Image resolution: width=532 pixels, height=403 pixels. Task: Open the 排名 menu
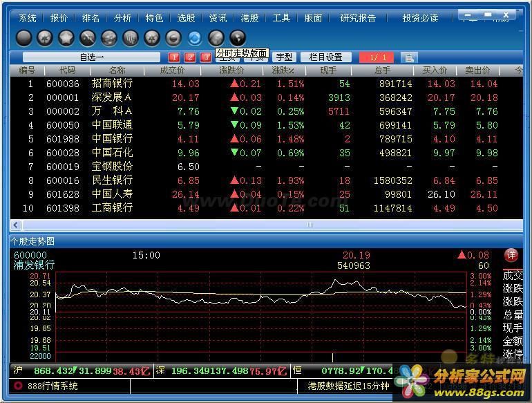(x=91, y=18)
